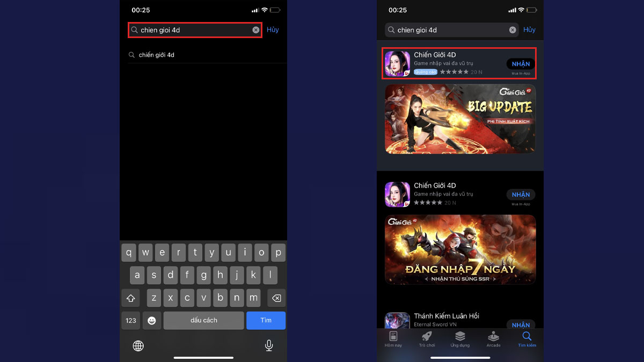Tap the W key
Image resolution: width=644 pixels, height=362 pixels.
[x=145, y=252]
